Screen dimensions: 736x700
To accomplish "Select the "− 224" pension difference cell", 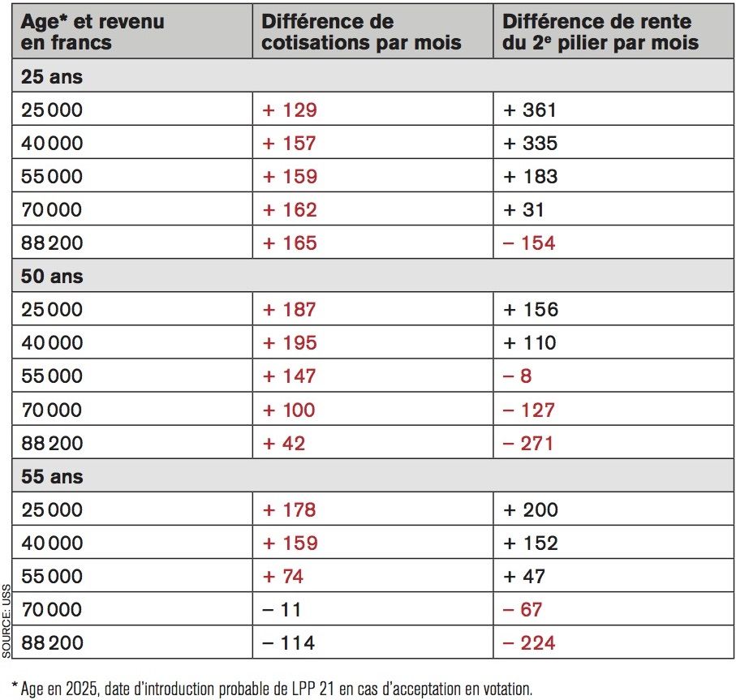I will coord(529,643).
